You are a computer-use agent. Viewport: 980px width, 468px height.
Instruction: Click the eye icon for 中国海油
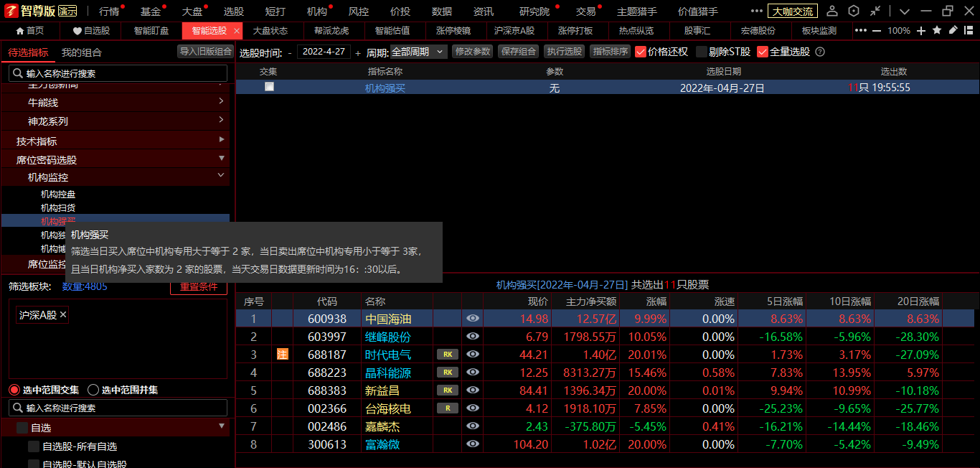click(x=472, y=319)
